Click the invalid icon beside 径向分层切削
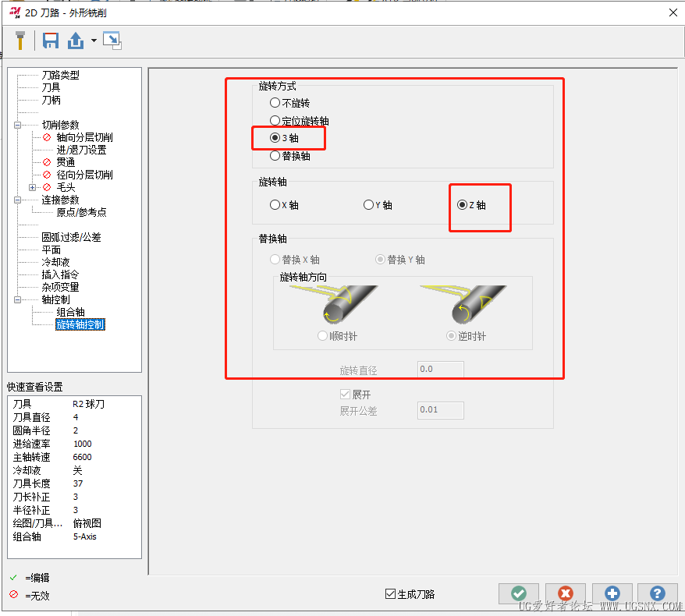The image size is (685, 616). [47, 175]
